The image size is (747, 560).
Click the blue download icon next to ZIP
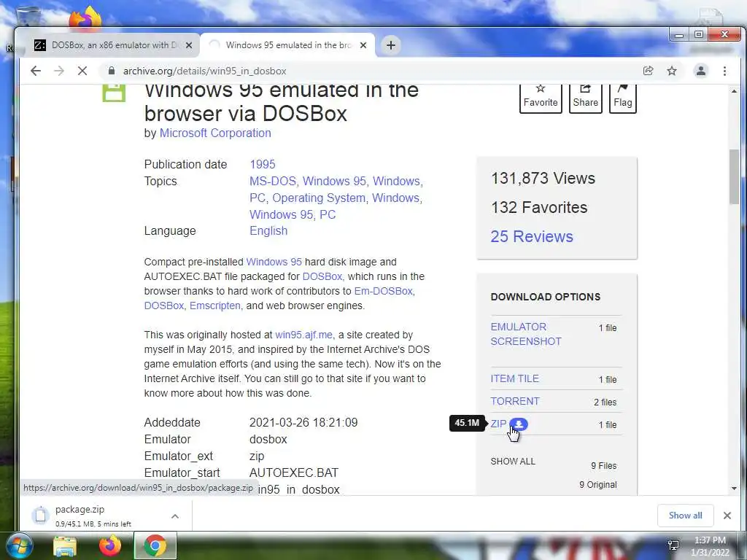(x=519, y=424)
